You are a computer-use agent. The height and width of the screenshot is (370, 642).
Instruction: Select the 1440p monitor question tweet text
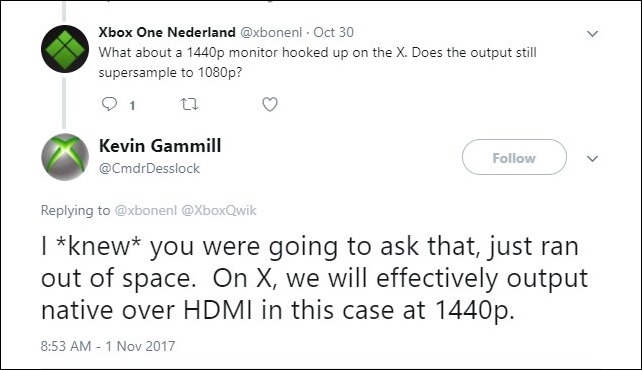[317, 62]
